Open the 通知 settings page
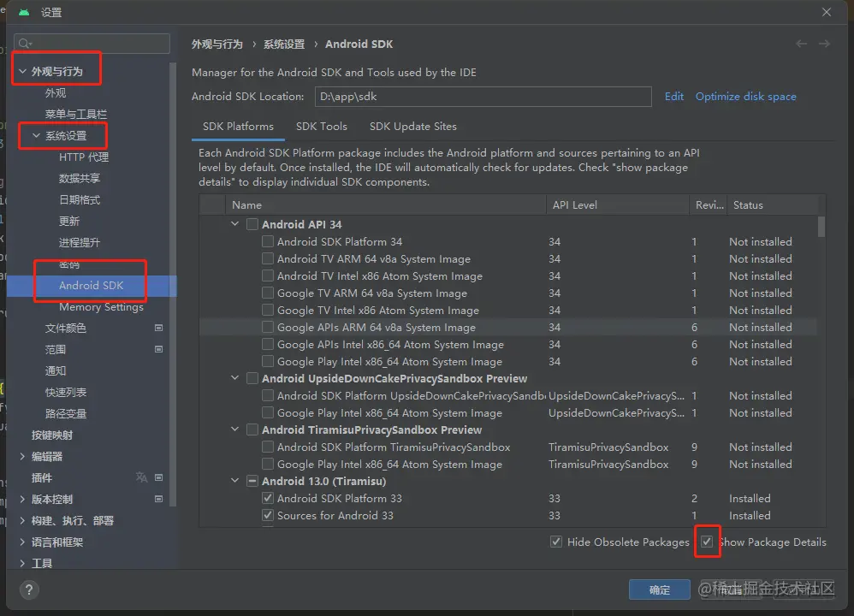 coord(56,371)
